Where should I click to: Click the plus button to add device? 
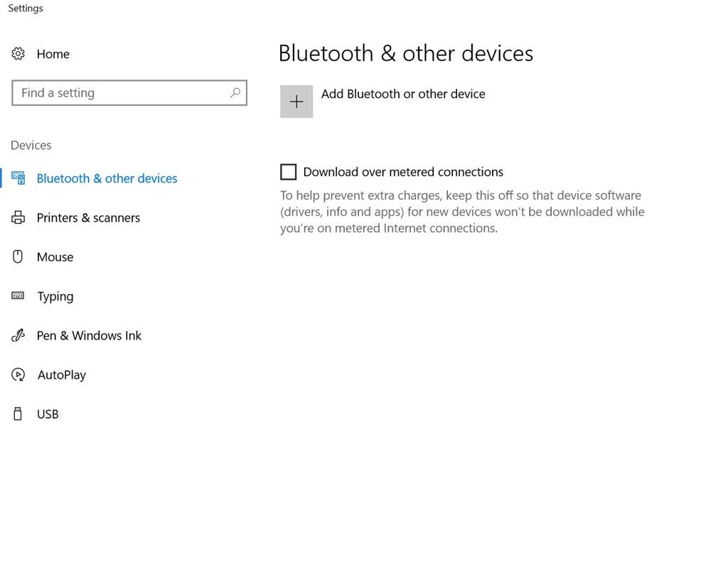pyautogui.click(x=296, y=102)
